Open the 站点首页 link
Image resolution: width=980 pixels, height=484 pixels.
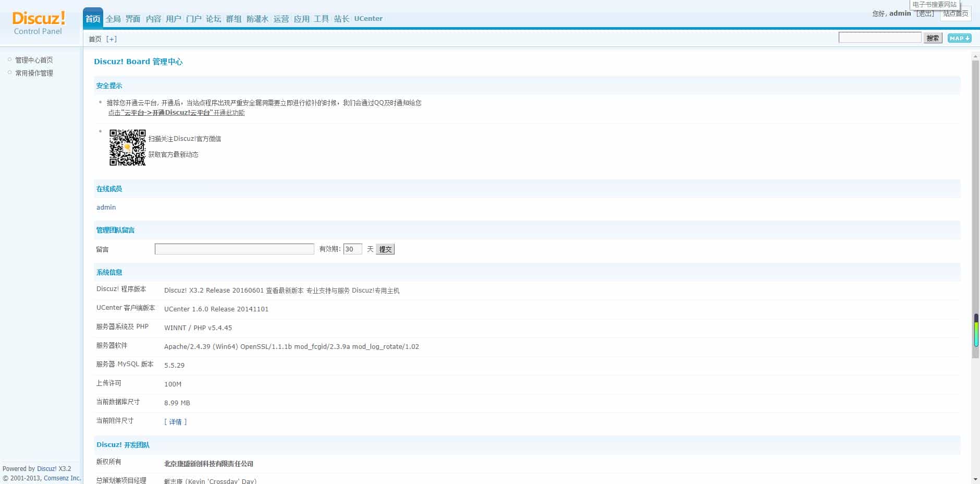(x=955, y=14)
